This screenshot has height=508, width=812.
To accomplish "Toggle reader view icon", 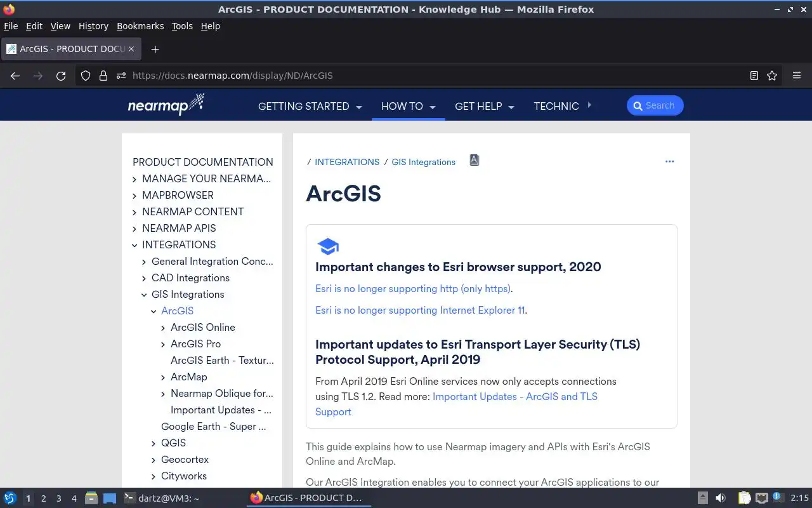I will (x=754, y=76).
